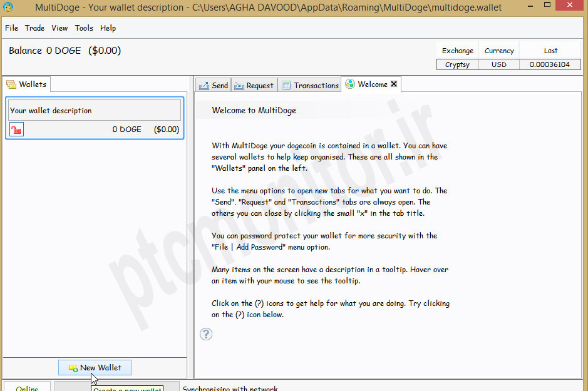Click the MultiDoge app icon in title bar
Screen dimensions: 588x391
[8, 7]
